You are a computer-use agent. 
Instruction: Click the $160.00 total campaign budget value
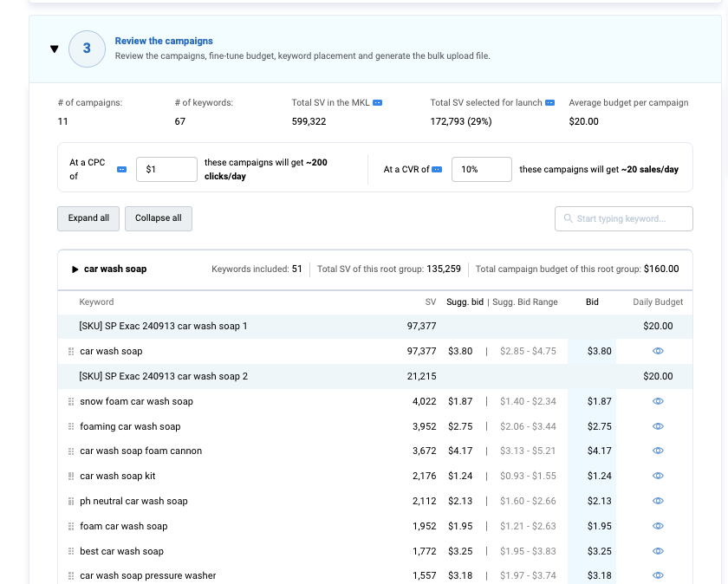(x=661, y=269)
